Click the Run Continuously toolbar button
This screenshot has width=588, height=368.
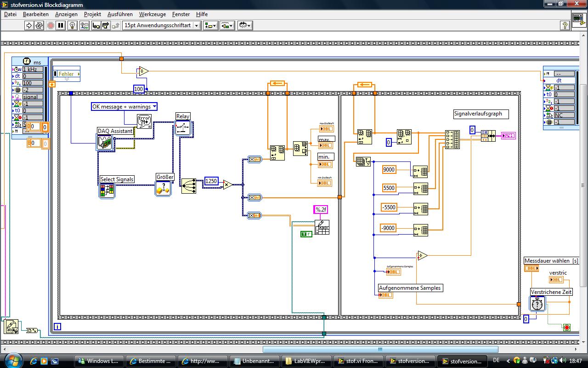(40, 25)
